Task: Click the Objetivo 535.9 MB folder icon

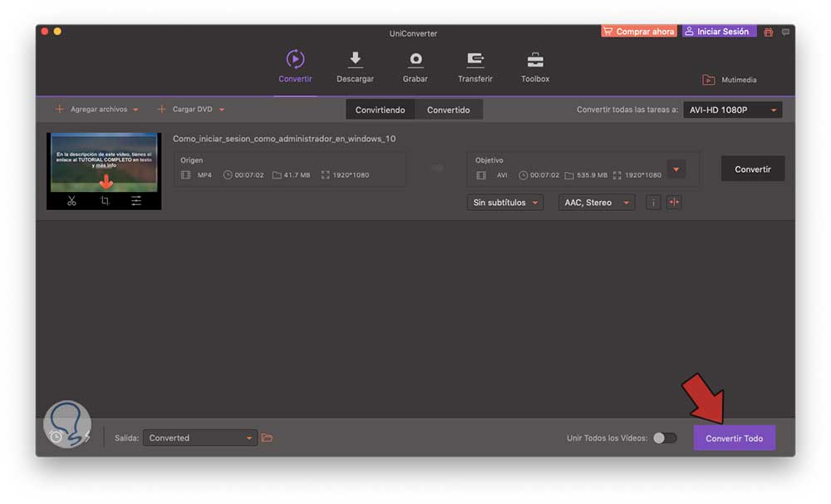Action: [x=569, y=175]
